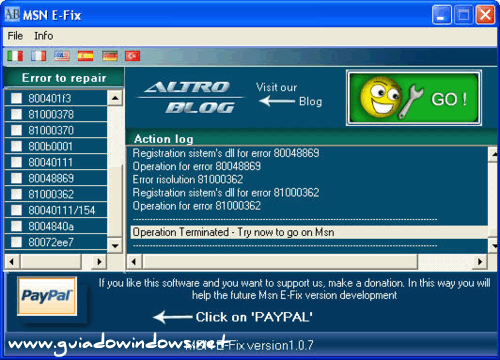Switch language with the French flag
This screenshot has height=360, width=500.
38,56
